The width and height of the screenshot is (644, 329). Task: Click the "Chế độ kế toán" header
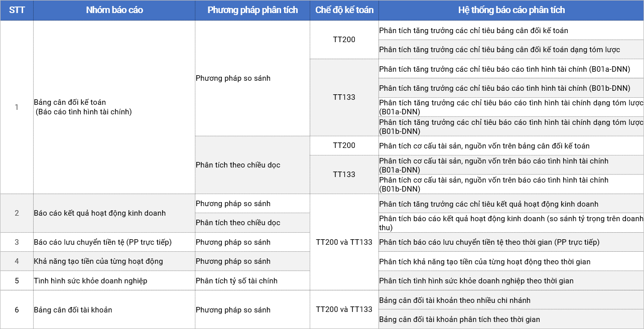point(344,10)
